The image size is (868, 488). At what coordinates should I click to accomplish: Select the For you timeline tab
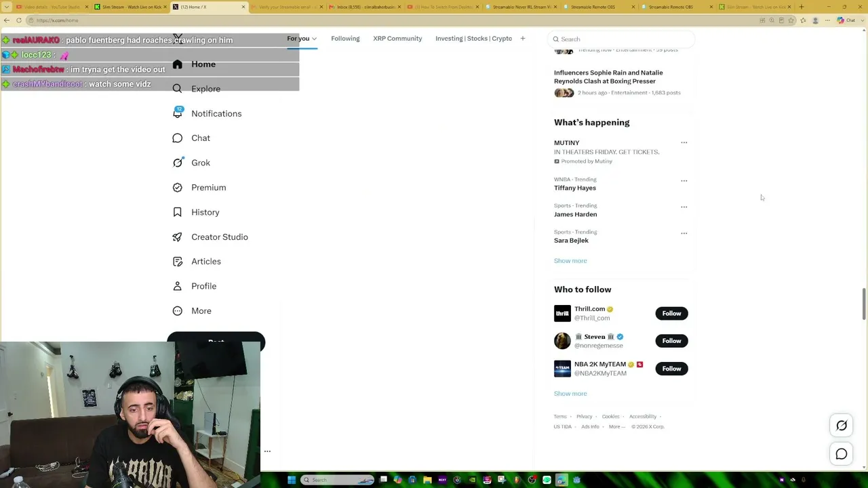pyautogui.click(x=298, y=39)
